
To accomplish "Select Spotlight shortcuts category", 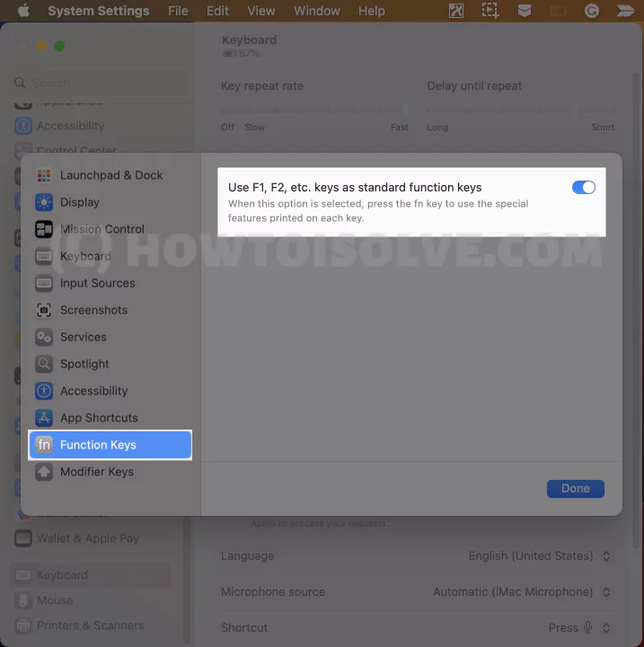I will coord(110,364).
